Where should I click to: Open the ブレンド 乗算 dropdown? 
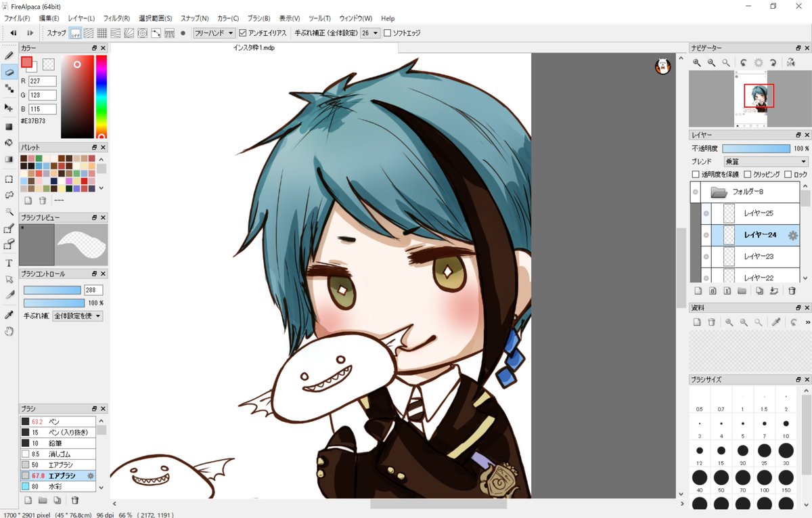(x=766, y=162)
